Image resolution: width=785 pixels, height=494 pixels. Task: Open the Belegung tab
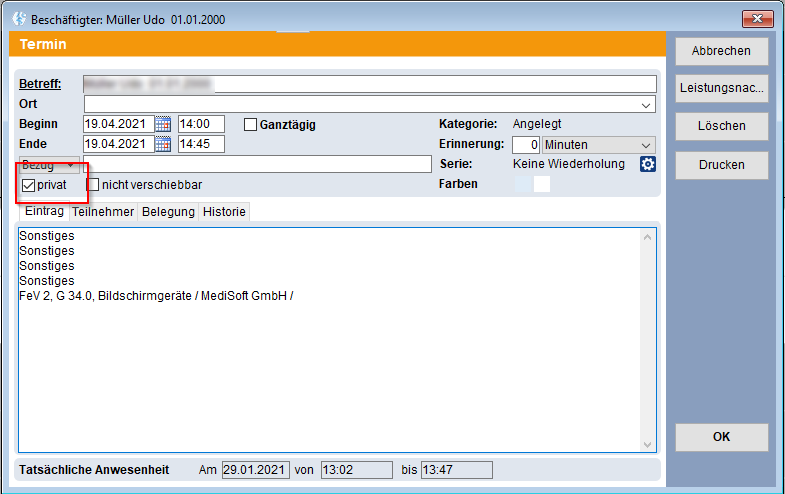pos(168,212)
